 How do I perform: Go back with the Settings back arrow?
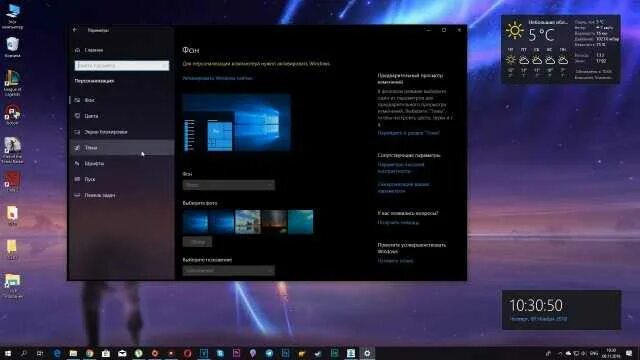click(x=75, y=30)
